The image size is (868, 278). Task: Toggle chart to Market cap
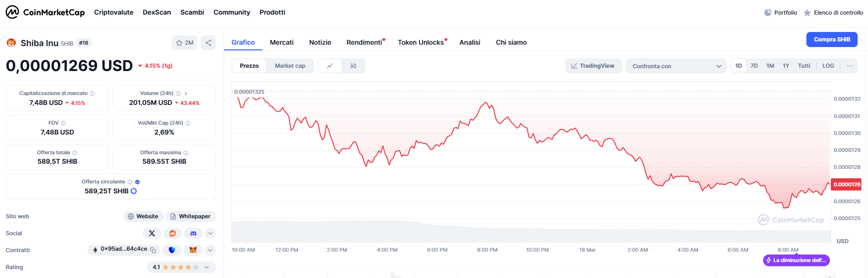(290, 66)
